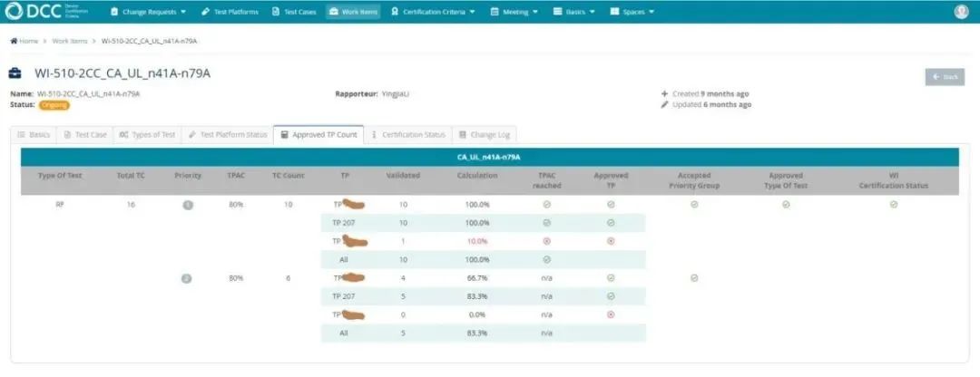This screenshot has width=980, height=377.
Task: Open Test Cases in navigation bar
Action: 295,12
